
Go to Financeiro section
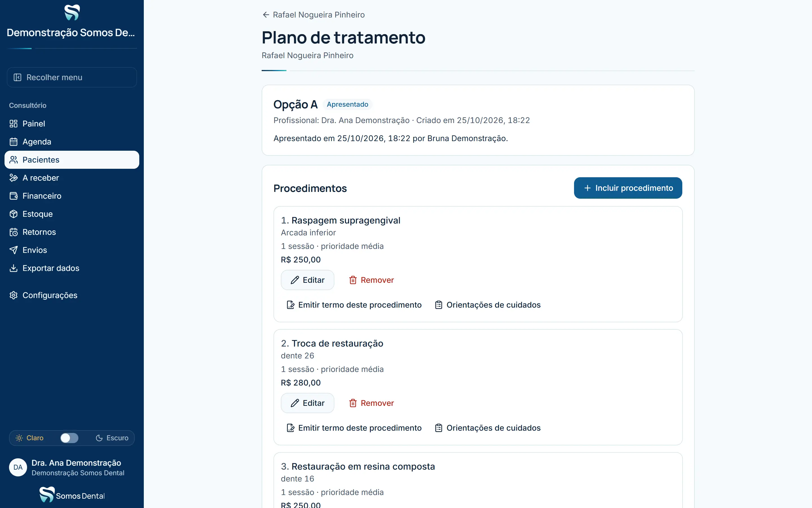coord(72,196)
